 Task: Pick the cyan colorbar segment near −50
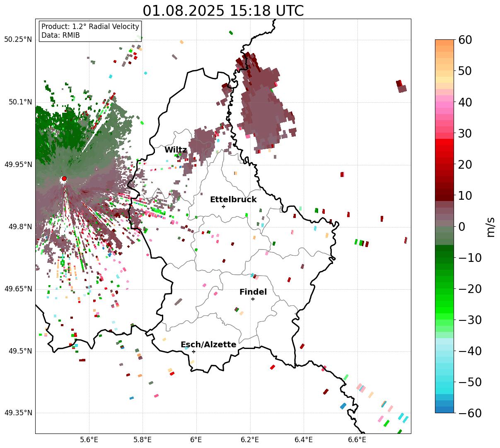click(444, 385)
